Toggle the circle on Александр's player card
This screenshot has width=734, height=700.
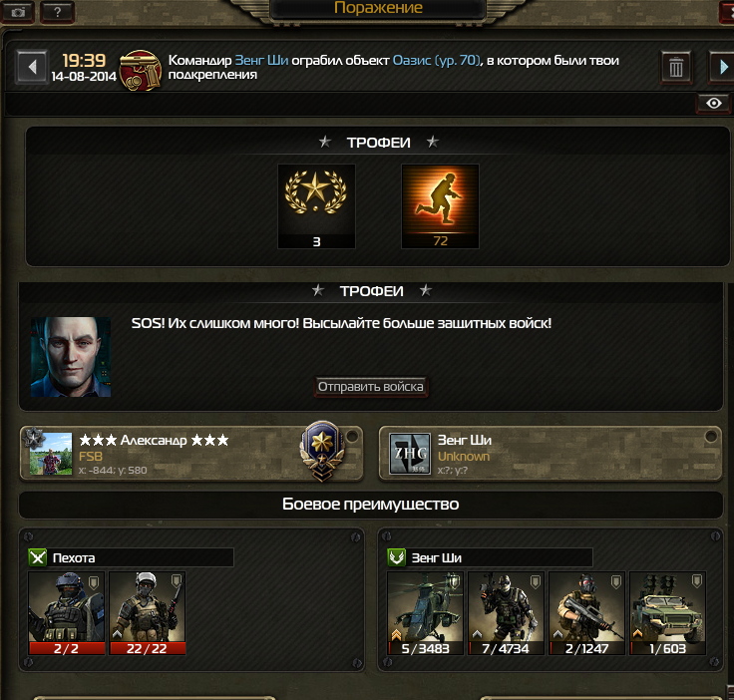[352, 436]
